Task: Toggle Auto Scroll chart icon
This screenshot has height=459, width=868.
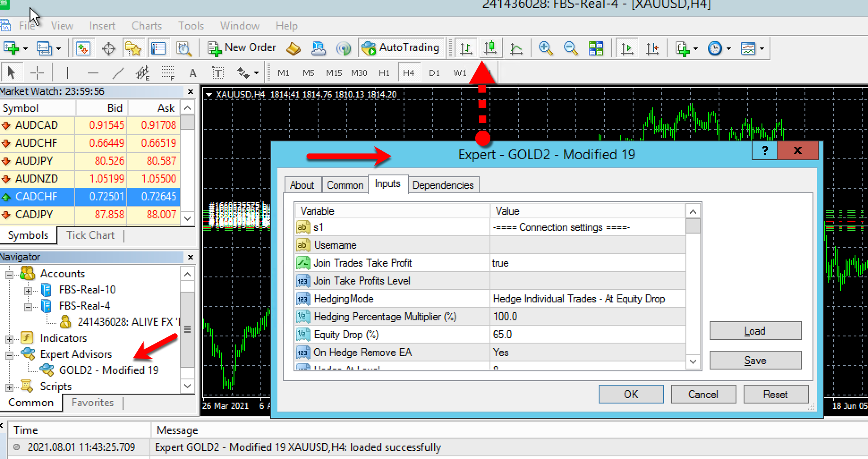Action: click(x=627, y=48)
